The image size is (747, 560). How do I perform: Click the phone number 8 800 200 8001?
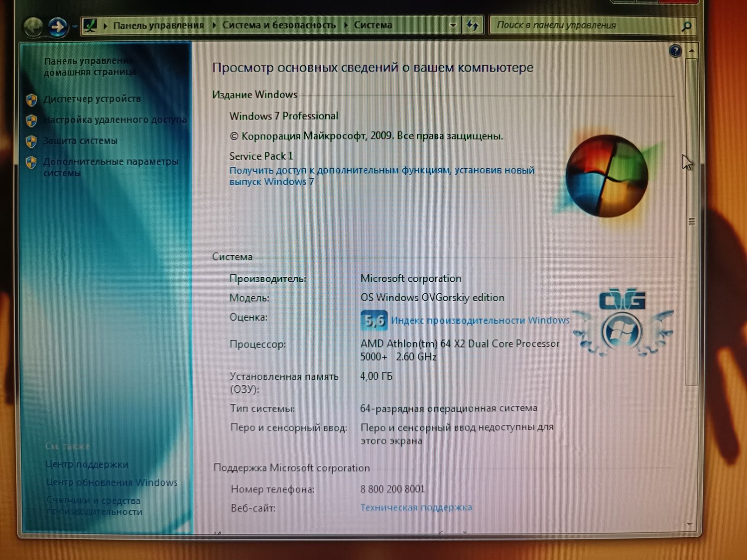tap(392, 489)
